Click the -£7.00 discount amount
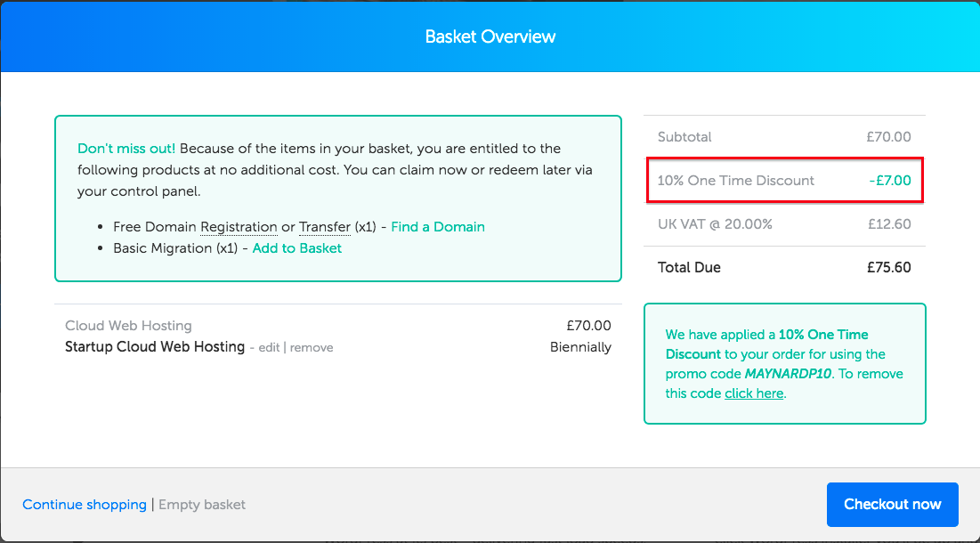 point(890,181)
